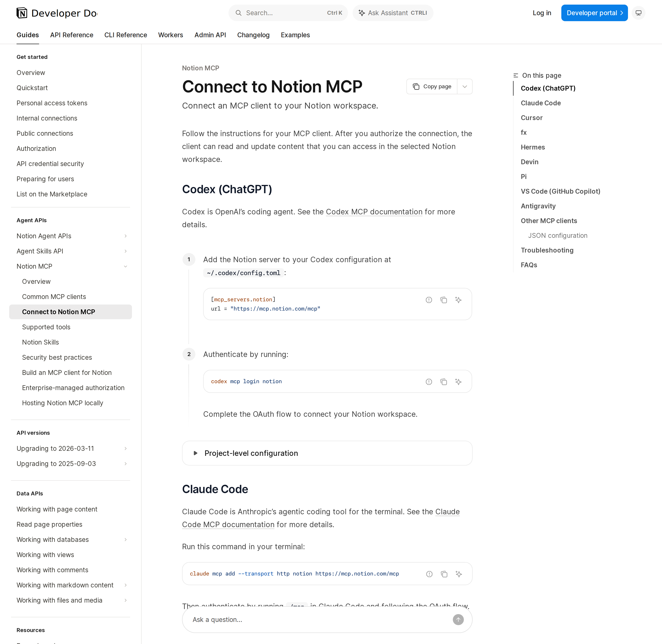This screenshot has width=662, height=644.
Task: Collapse the Notion MCP sidebar group
Action: (x=126, y=267)
